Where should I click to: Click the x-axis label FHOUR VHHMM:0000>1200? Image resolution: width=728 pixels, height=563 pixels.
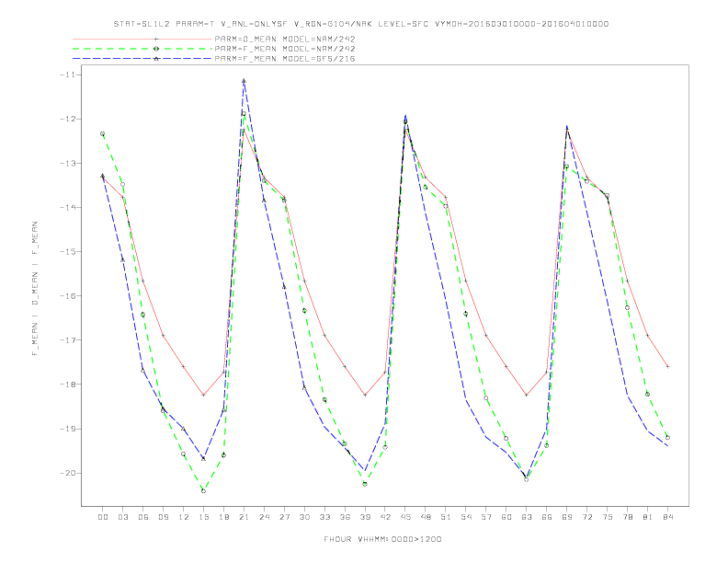[x=382, y=539]
